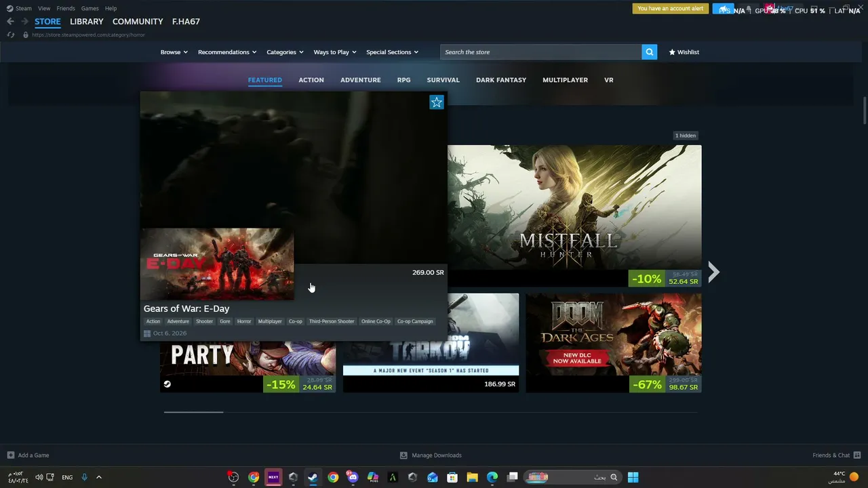The height and width of the screenshot is (488, 868).
Task: Click the Manage Downloads icon
Action: [x=403, y=455]
